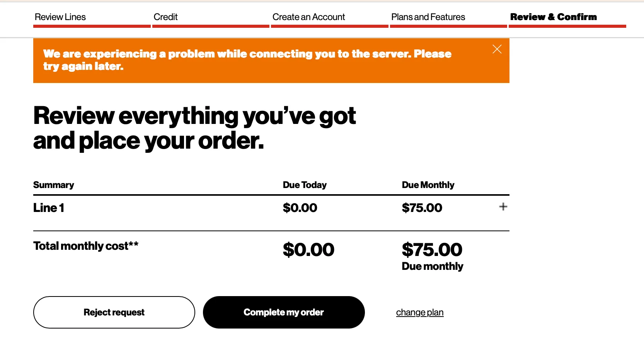Click the $75.00 monthly total amount

click(x=432, y=249)
